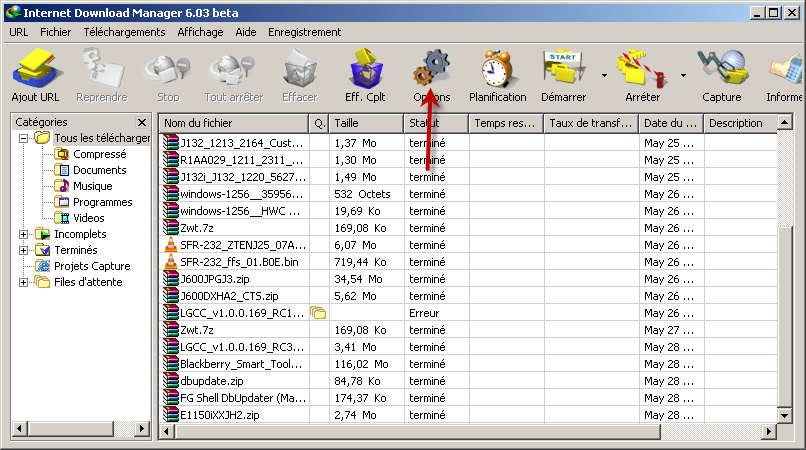Select the Videos category folder
The width and height of the screenshot is (806, 450).
point(80,218)
